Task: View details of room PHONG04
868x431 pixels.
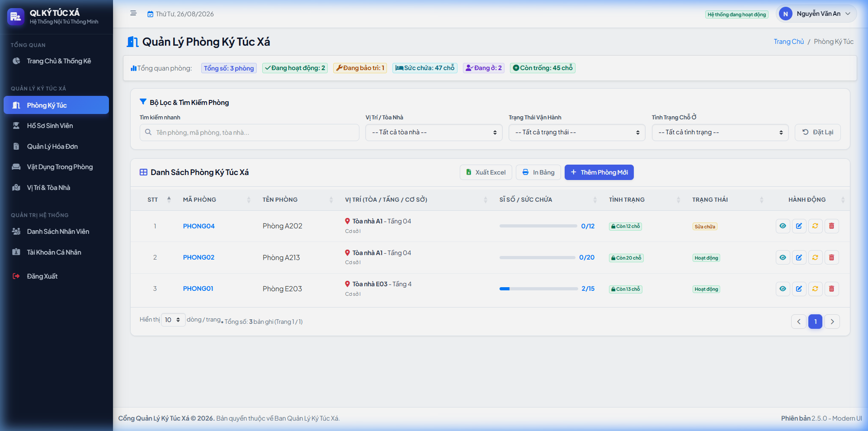Action: (783, 226)
